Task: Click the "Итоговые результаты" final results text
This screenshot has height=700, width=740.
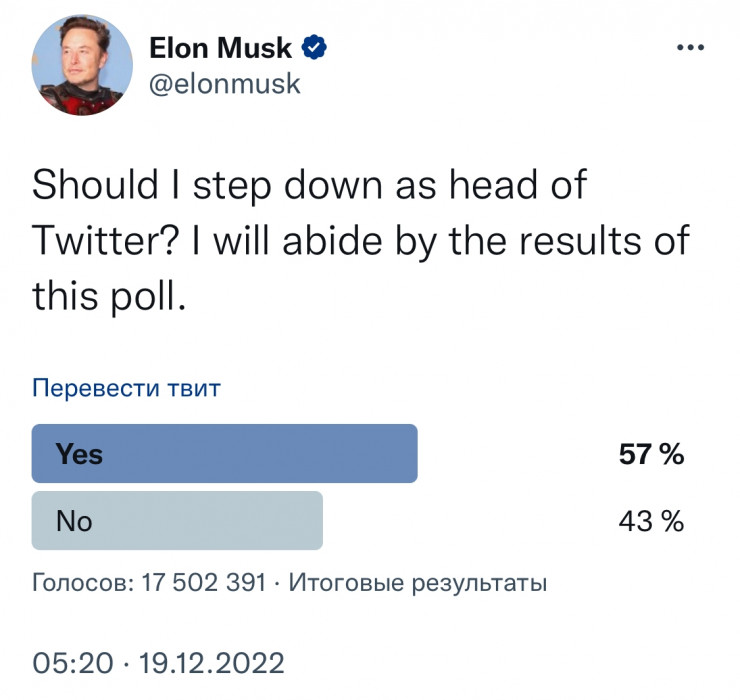Action: (x=417, y=583)
